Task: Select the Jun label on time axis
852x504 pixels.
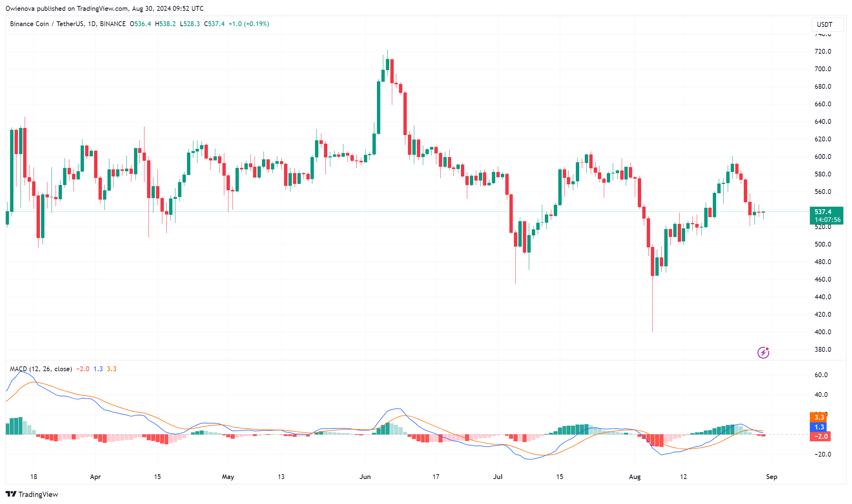Action: (x=365, y=477)
